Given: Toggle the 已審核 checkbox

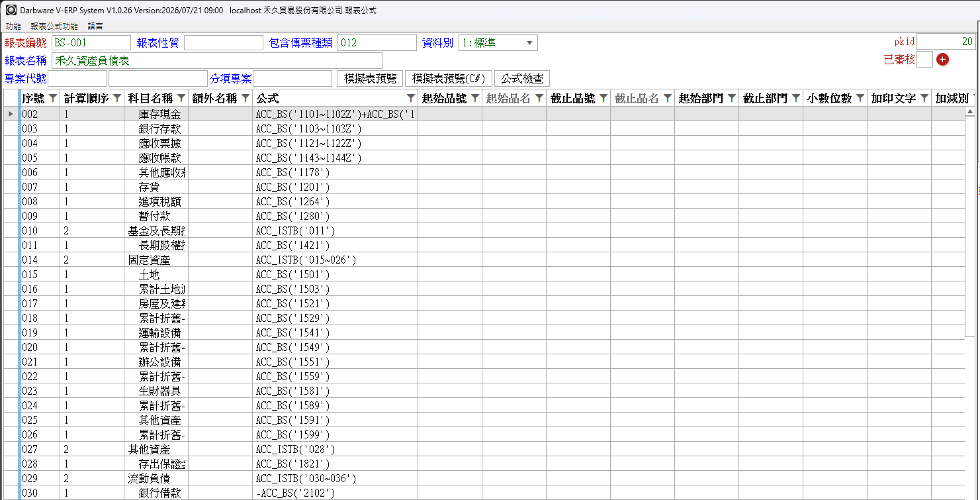Looking at the screenshot, I should pyautogui.click(x=925, y=60).
